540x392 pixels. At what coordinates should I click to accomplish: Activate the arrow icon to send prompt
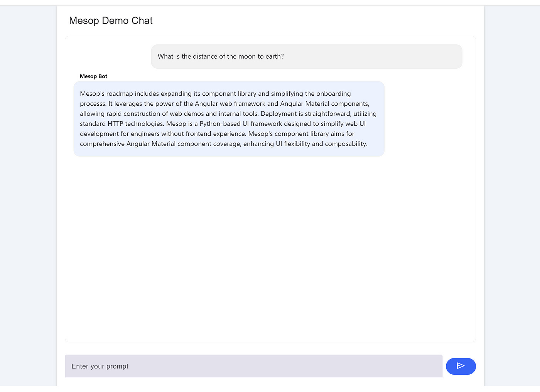tap(461, 366)
